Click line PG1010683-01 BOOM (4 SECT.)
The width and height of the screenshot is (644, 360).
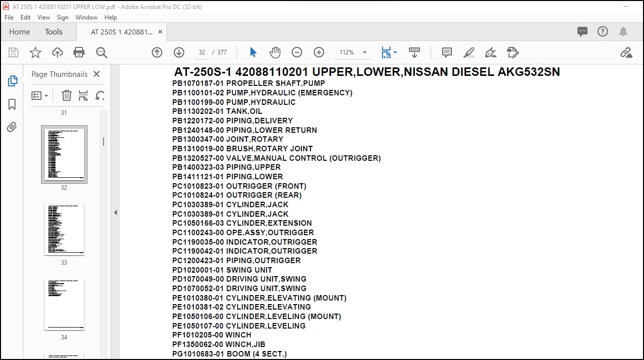tap(229, 354)
